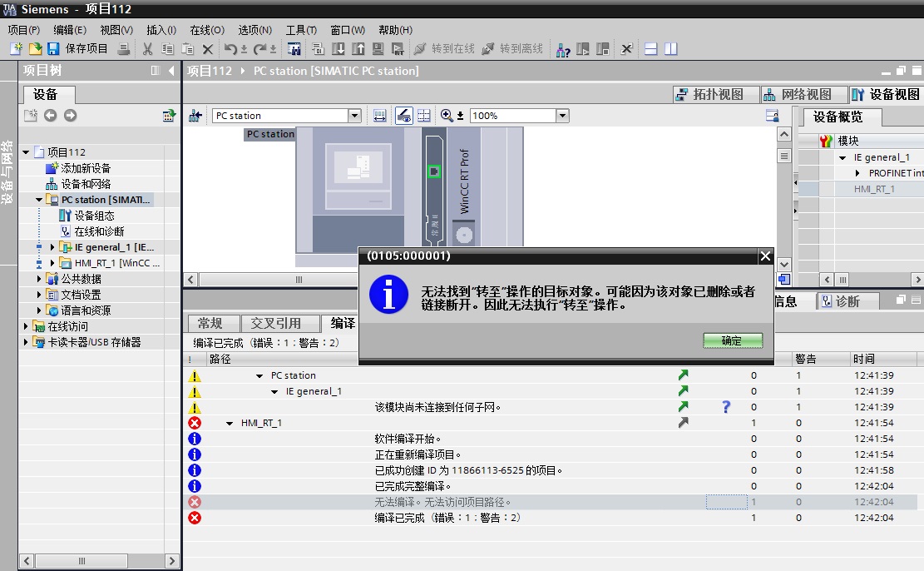The height and width of the screenshot is (571, 924).
Task: Open the 100% zoom level dropdown
Action: click(x=562, y=116)
